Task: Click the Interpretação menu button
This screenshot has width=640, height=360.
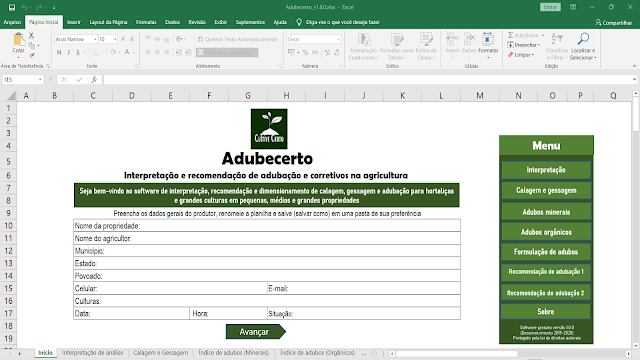Action: [546, 170]
